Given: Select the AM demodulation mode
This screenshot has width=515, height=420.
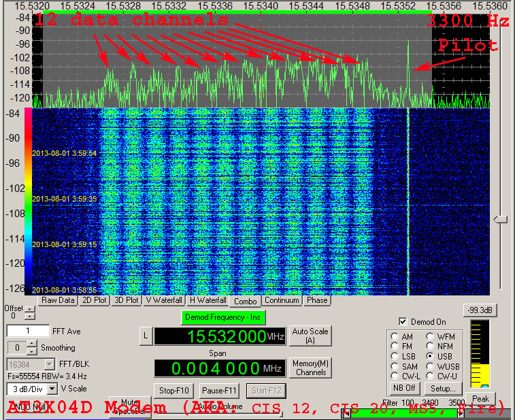Looking at the screenshot, I should click(x=395, y=337).
